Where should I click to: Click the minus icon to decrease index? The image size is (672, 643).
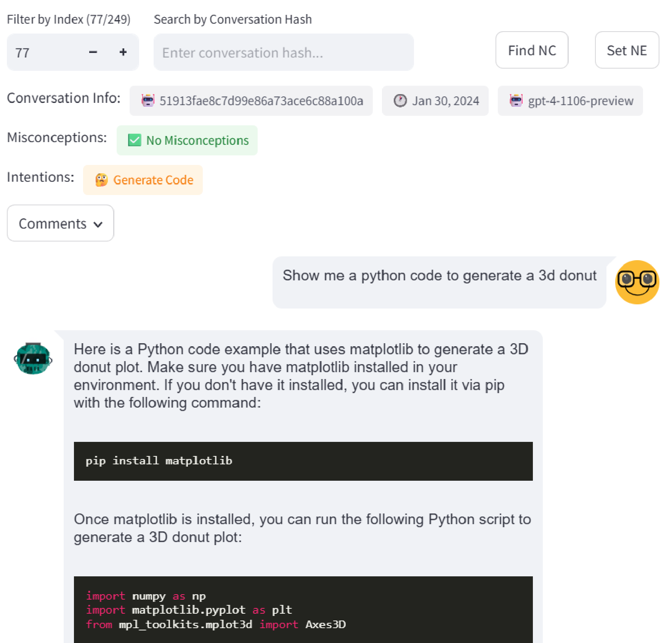point(93,52)
